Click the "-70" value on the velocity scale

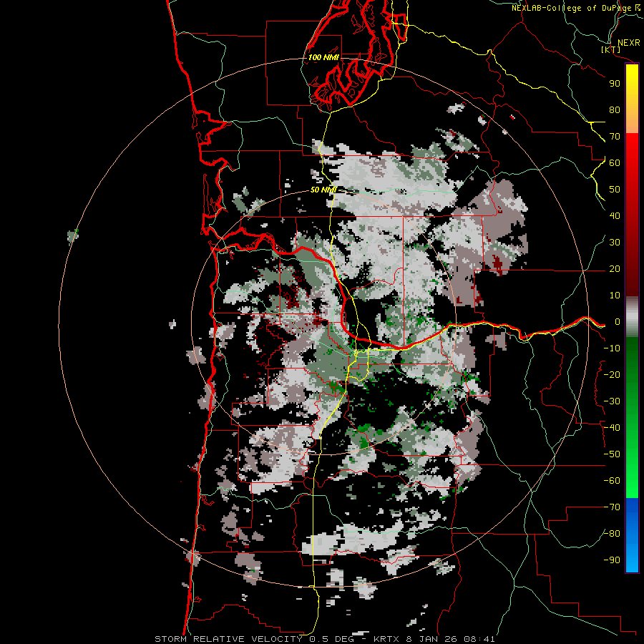pos(612,507)
